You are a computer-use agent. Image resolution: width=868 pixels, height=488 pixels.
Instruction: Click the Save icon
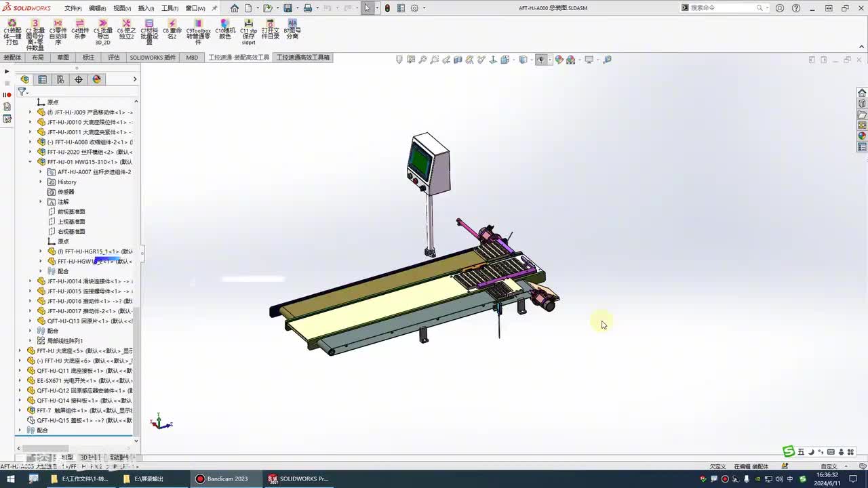[x=288, y=8]
